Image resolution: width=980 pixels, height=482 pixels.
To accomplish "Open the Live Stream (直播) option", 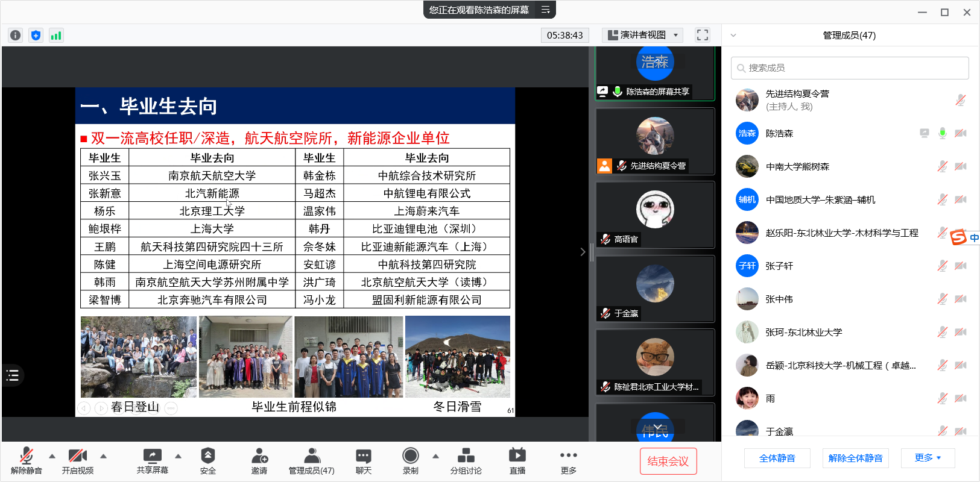I will pos(517,461).
